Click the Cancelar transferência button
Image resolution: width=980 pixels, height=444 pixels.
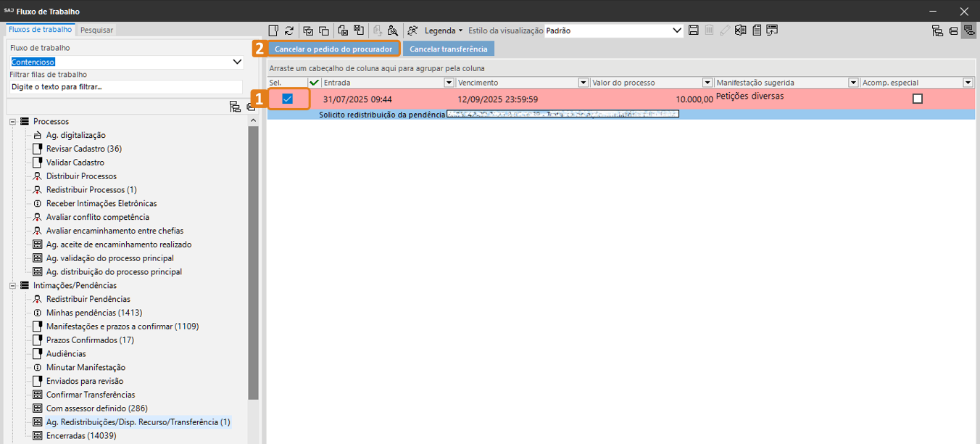[449, 49]
